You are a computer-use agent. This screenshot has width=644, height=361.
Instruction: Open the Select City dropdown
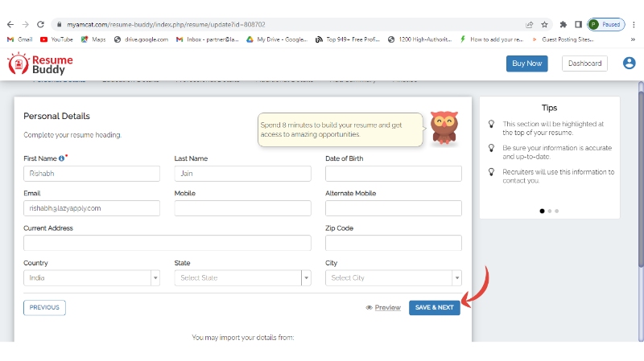pos(393,278)
